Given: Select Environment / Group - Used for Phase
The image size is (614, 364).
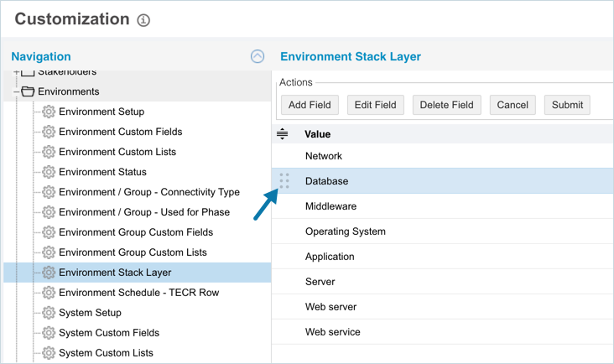Looking at the screenshot, I should (144, 212).
